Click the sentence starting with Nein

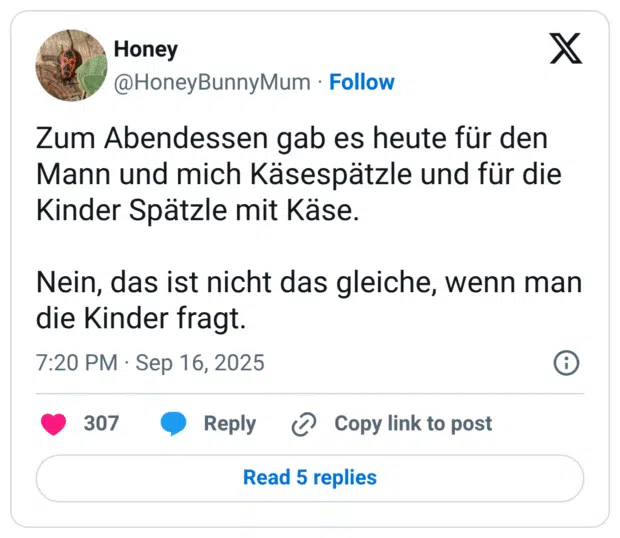(308, 282)
